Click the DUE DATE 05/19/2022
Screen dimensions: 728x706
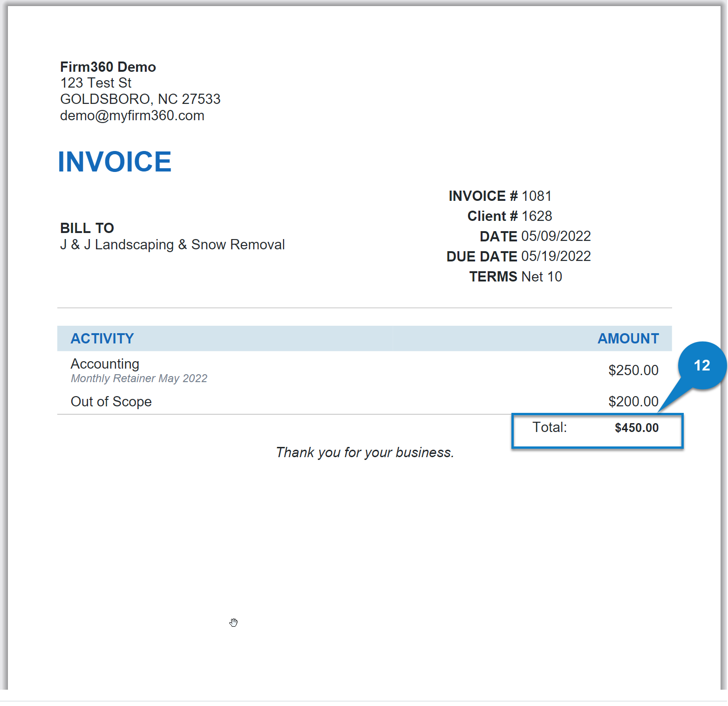(556, 256)
